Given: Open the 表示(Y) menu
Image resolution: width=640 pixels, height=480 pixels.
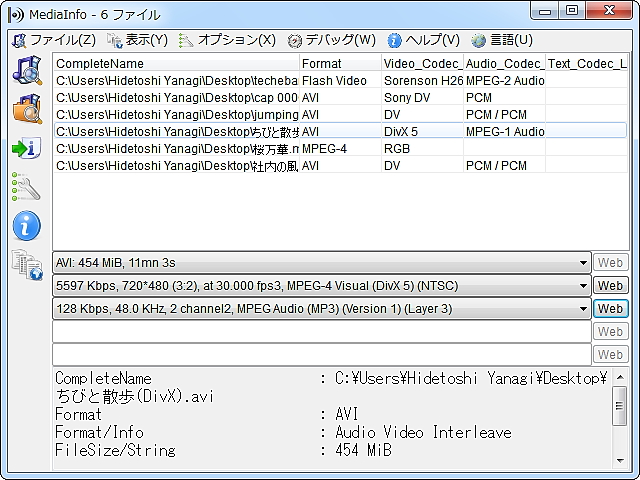Looking at the screenshot, I should 138,40.
